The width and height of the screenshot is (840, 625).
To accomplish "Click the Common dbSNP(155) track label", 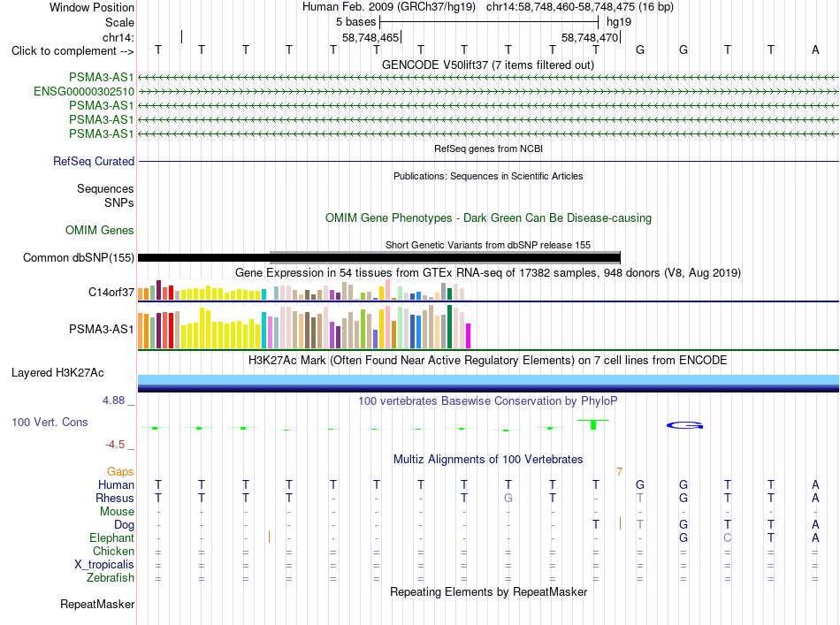I will click(79, 257).
